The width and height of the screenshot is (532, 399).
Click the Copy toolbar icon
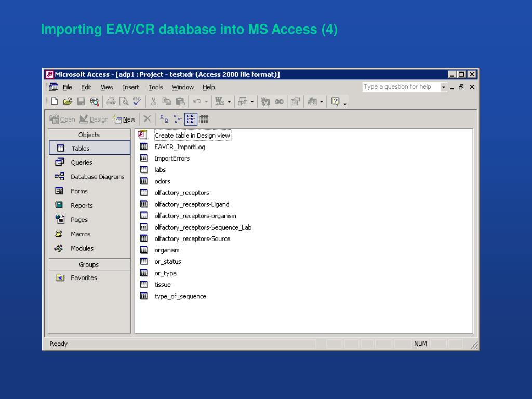[167, 101]
